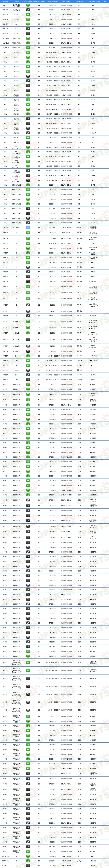
Task: Click petrol badge in Kia Optima G4KD row
Action: 28,138
